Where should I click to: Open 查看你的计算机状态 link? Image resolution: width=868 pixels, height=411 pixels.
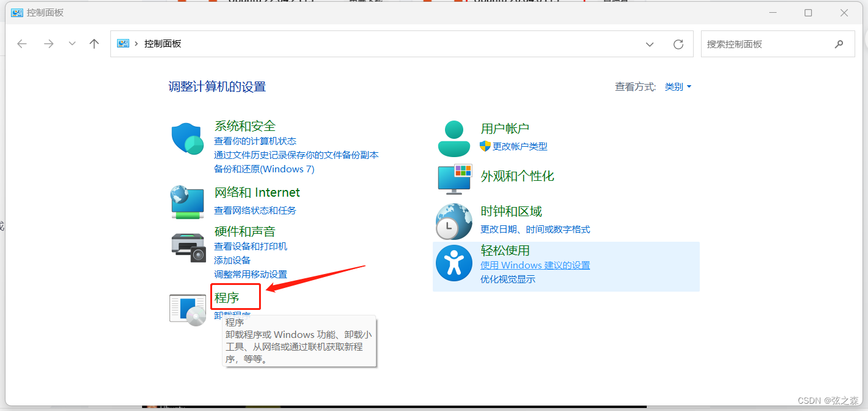(x=255, y=141)
